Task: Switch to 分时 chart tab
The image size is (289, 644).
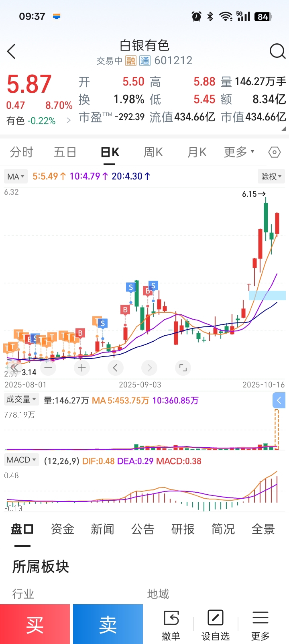Action: coord(22,152)
